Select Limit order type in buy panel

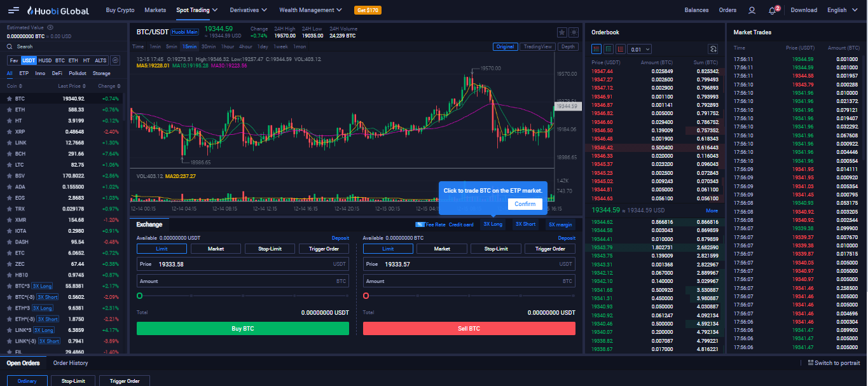click(x=162, y=249)
